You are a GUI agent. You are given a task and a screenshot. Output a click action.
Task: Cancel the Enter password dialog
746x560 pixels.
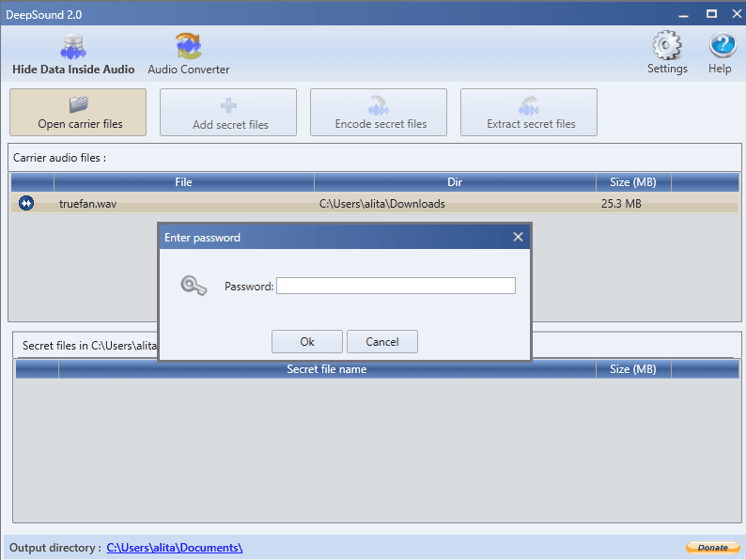pos(382,342)
